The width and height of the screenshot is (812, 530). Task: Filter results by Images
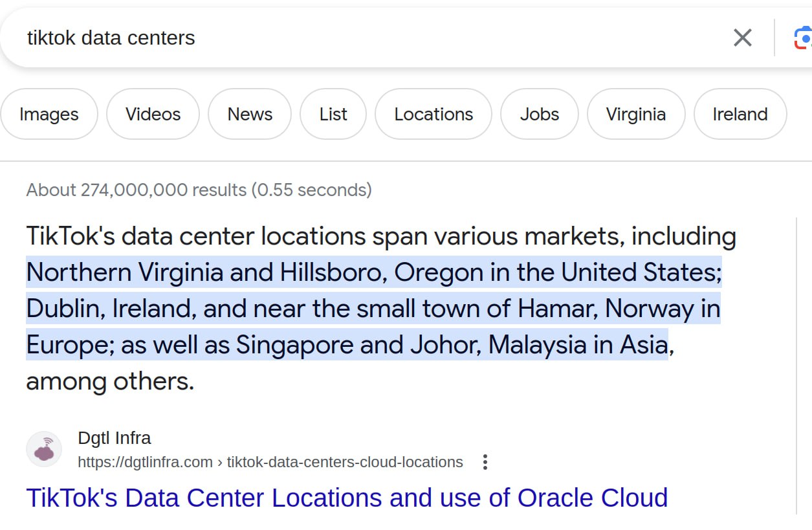[49, 114]
